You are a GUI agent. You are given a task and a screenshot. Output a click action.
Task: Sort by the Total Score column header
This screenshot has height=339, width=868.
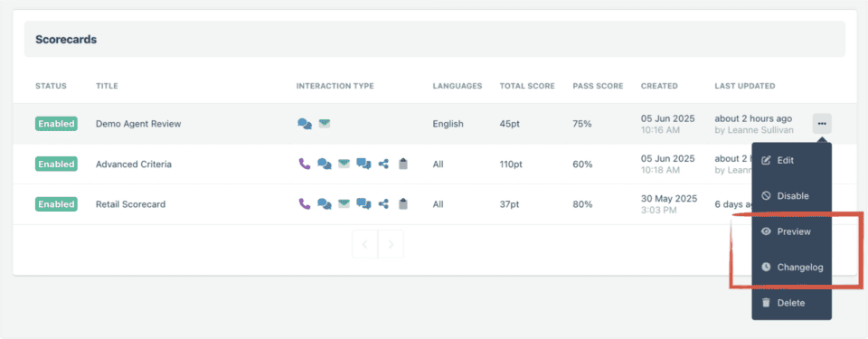click(527, 86)
